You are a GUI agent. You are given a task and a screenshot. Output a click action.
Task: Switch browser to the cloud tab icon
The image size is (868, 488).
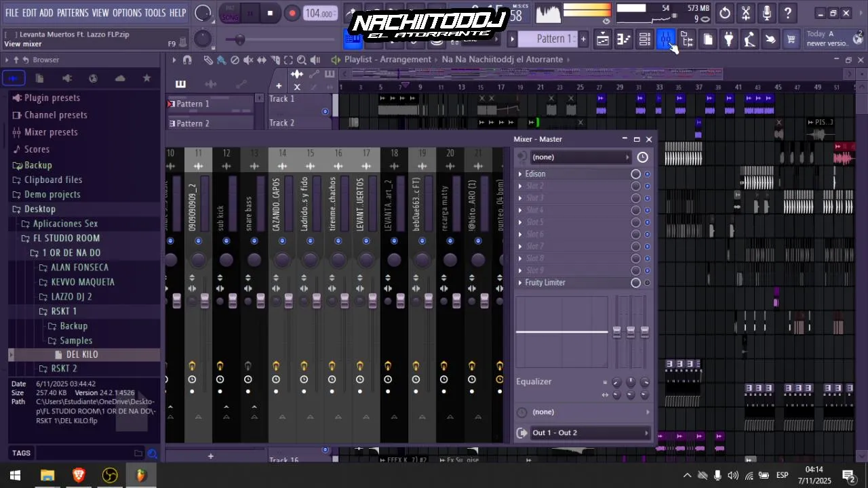120,78
